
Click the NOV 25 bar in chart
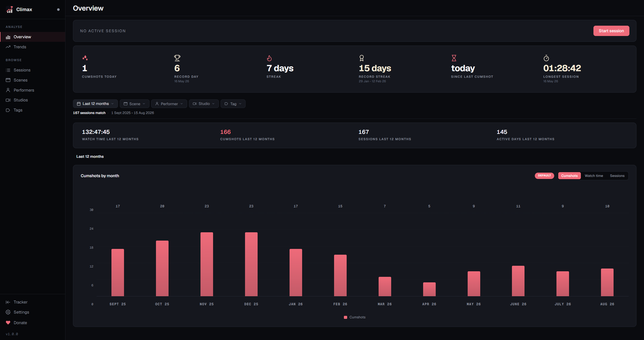(x=207, y=264)
